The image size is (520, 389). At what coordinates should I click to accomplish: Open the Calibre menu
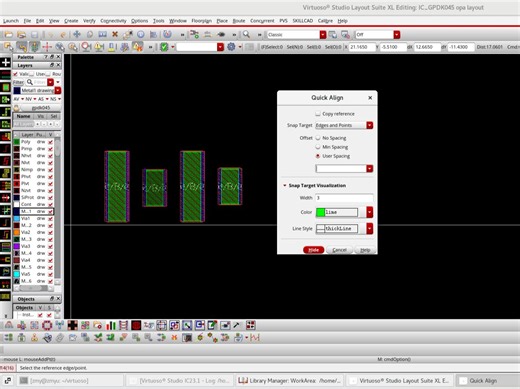pos(325,21)
